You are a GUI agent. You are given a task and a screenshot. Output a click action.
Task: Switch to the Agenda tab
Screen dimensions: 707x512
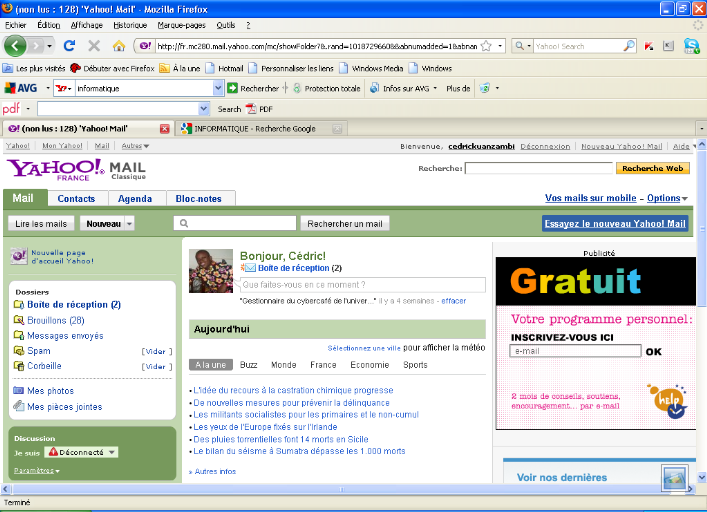coord(135,199)
